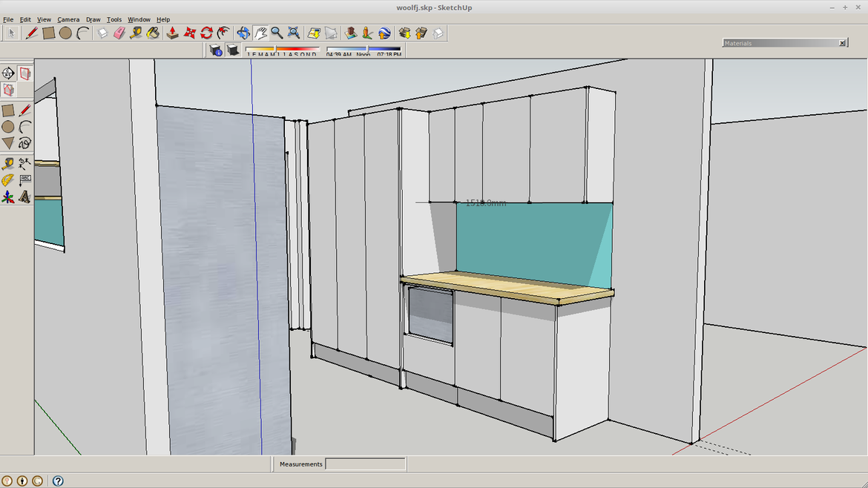
Task: Toggle Display Section Cuts
Action: pyautogui.click(x=8, y=90)
